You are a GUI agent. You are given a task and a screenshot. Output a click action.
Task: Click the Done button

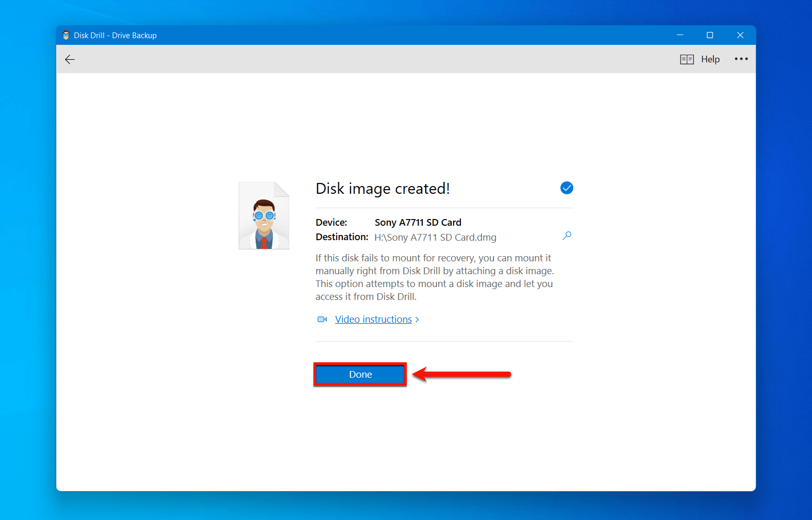tap(360, 375)
